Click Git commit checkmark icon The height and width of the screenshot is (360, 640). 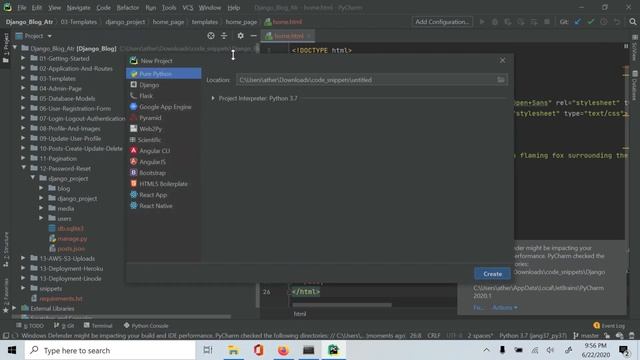591,22
